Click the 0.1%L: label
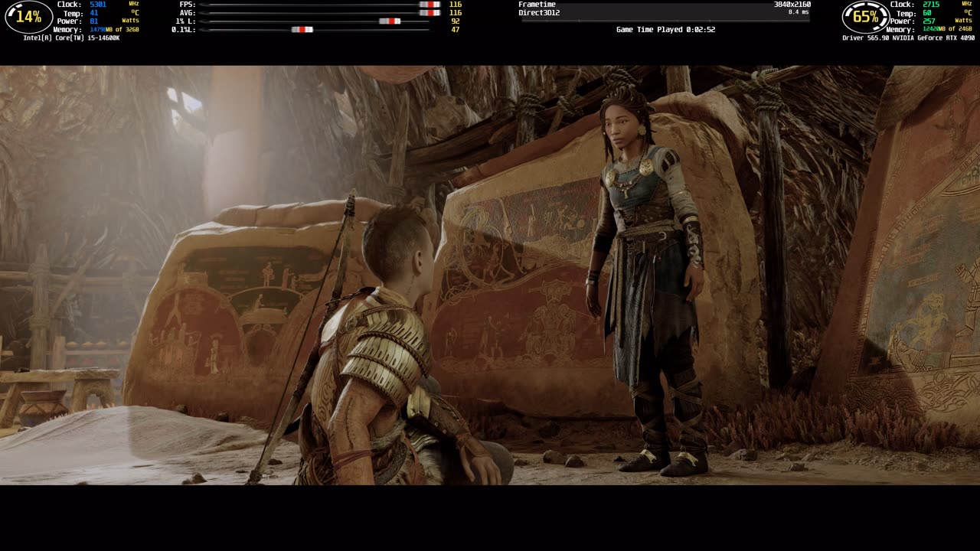980x551 pixels. pyautogui.click(x=184, y=30)
